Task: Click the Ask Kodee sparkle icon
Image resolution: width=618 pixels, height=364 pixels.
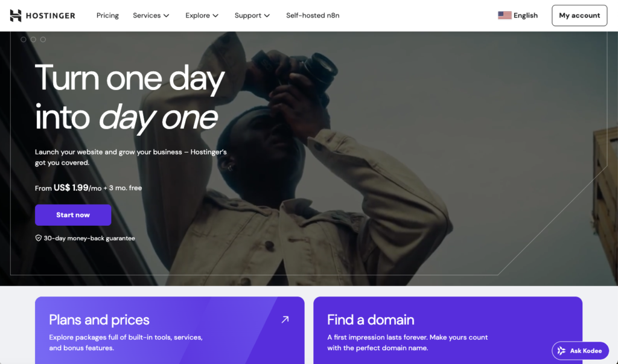Action: [x=562, y=351]
